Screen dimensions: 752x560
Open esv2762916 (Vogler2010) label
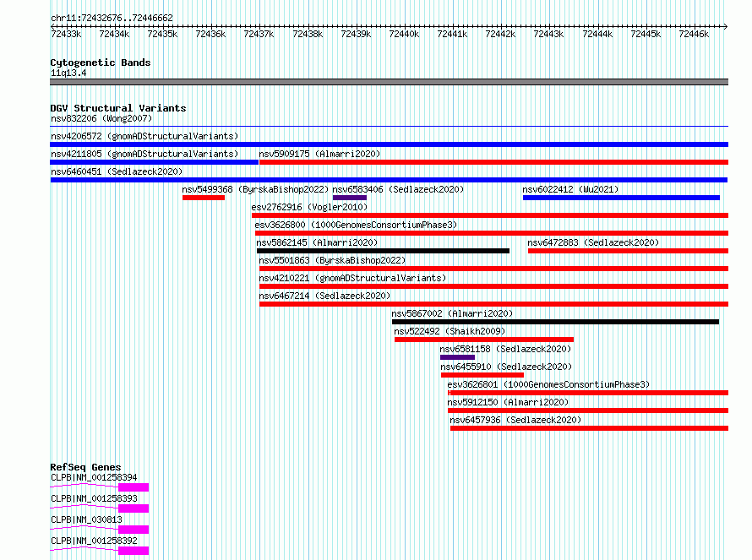click(x=309, y=207)
